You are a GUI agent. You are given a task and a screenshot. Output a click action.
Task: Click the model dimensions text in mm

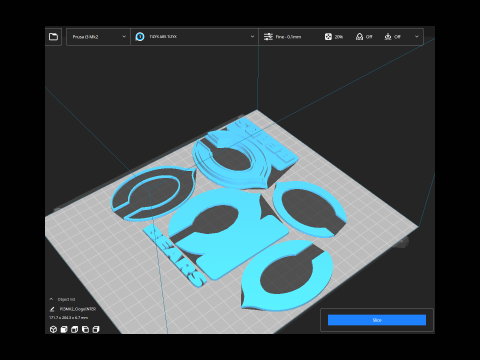tap(68, 318)
